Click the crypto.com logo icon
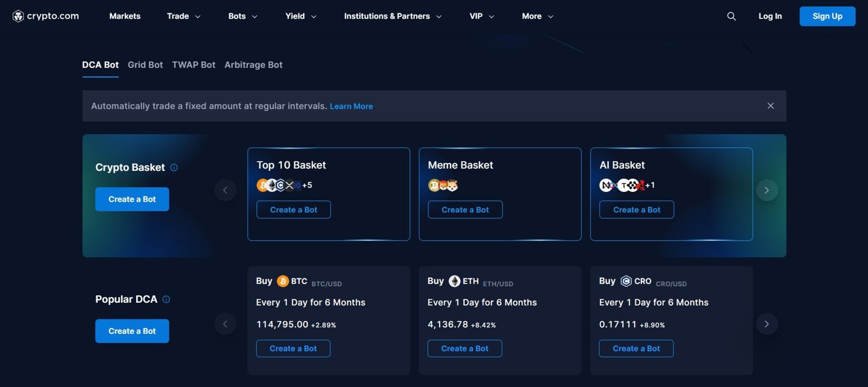This screenshot has width=868, height=387. pos(18,16)
